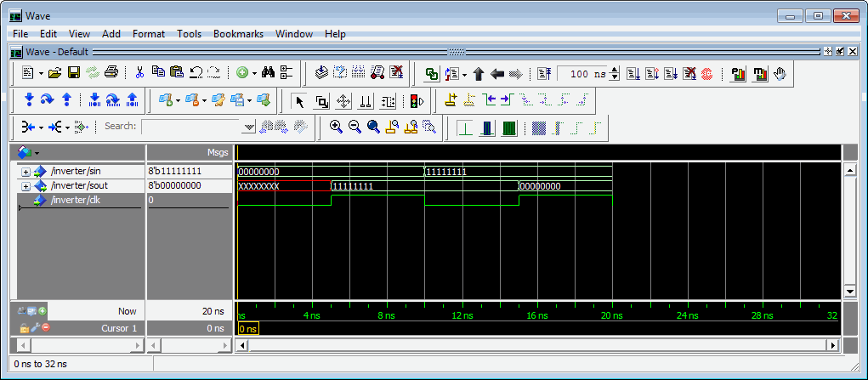Click the Step Into blue arrow
The width and height of the screenshot is (868, 380).
[x=30, y=99]
